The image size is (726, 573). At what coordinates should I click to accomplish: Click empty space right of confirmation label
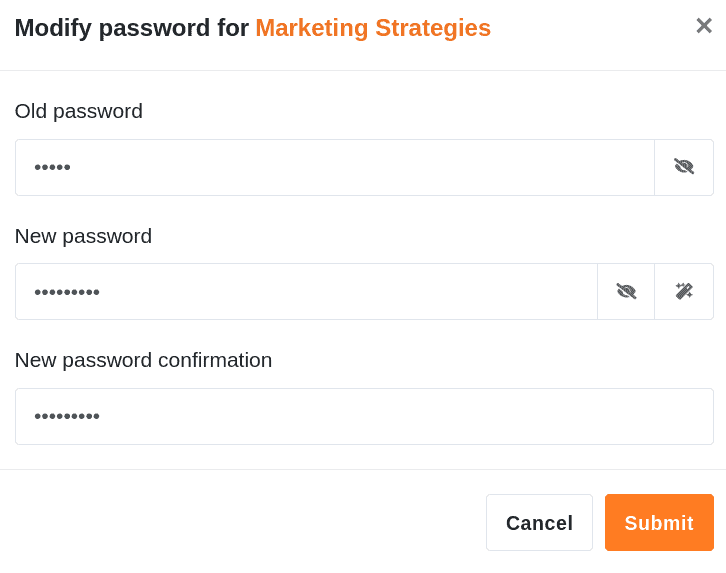pos(500,360)
